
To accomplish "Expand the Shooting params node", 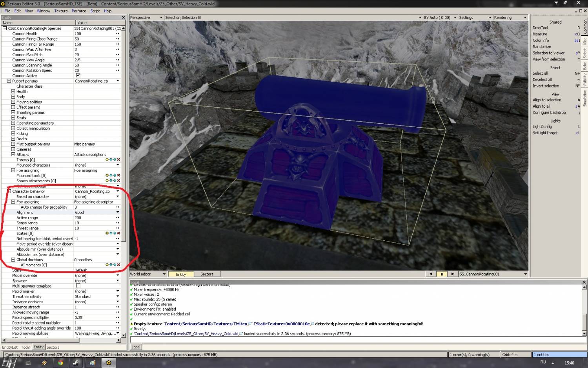I will 13,112.
